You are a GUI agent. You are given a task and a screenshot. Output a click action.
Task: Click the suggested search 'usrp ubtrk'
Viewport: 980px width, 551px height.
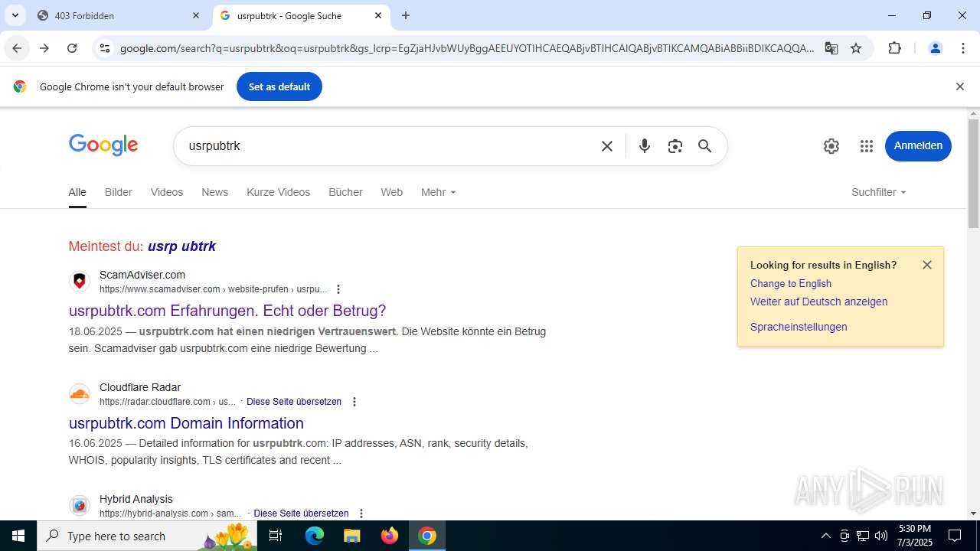click(181, 246)
